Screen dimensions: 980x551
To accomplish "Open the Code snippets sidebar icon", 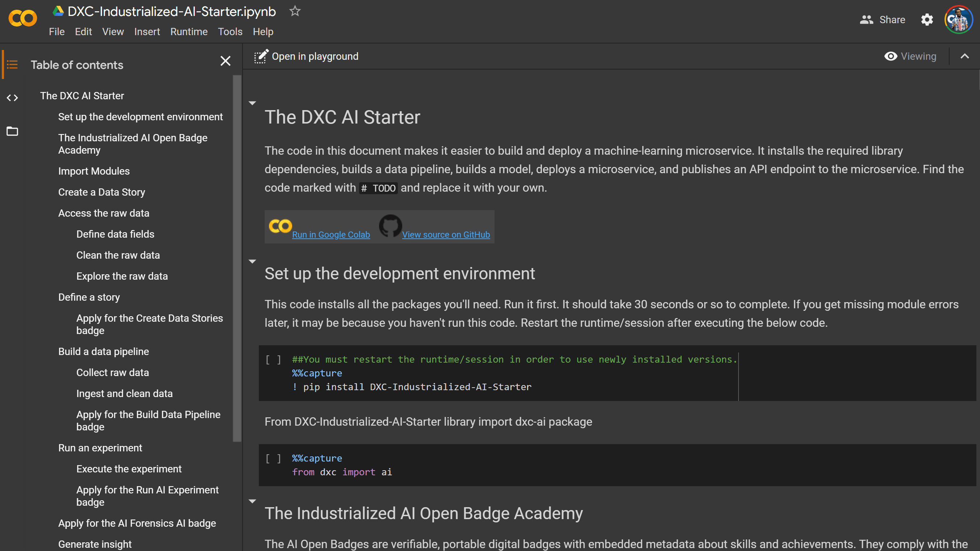I will pyautogui.click(x=12, y=98).
